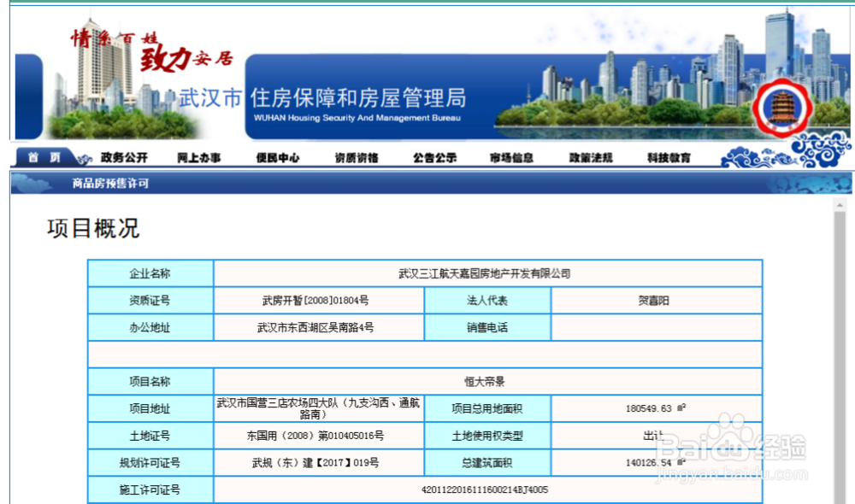Select office address 武汉市东西湖区吴南路4号
Screen dimensions: 855x504
[315, 327]
